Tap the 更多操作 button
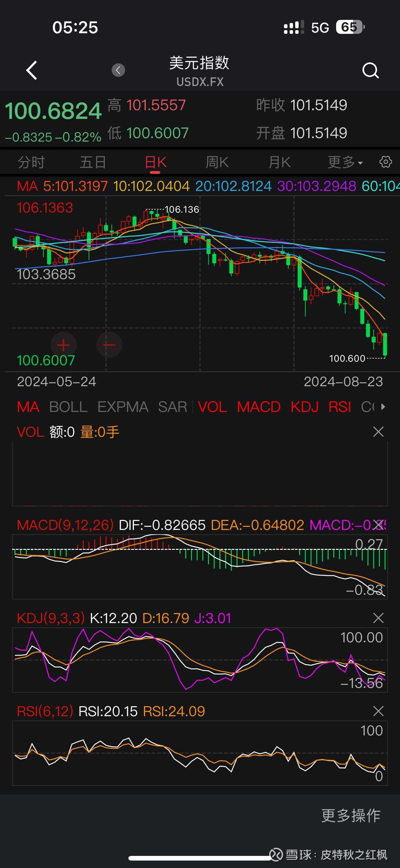 click(350, 816)
